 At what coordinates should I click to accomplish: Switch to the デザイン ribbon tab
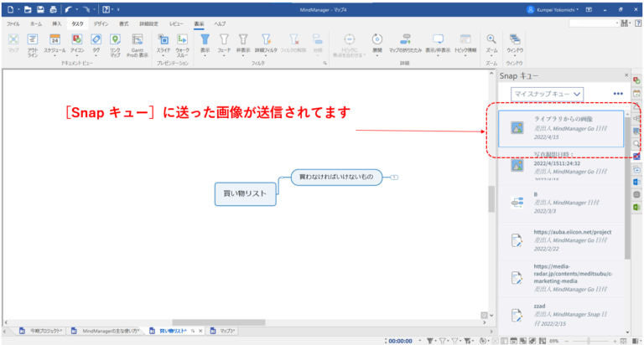pyautogui.click(x=101, y=23)
